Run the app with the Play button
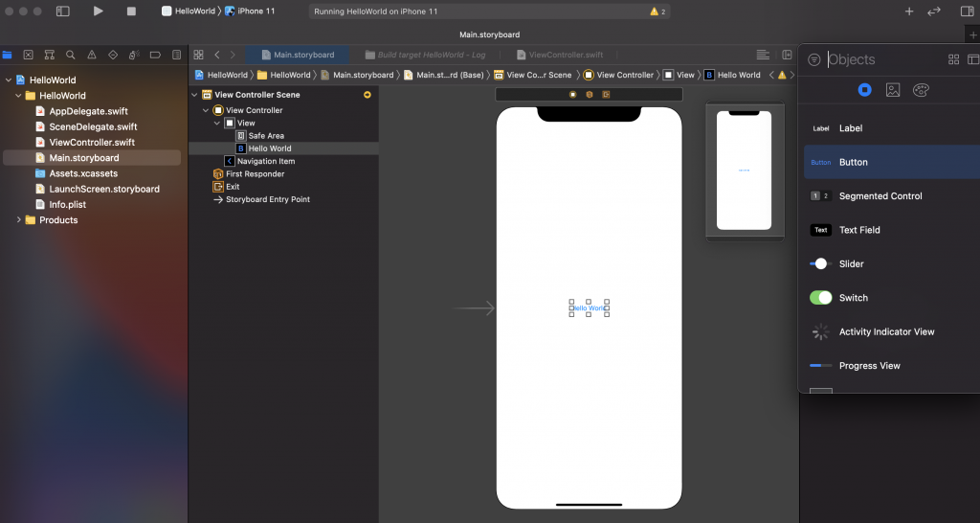 pos(99,11)
